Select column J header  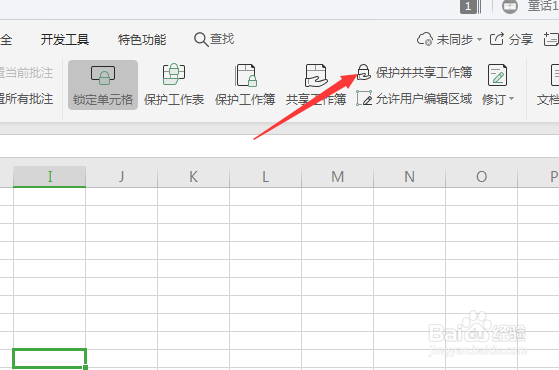coord(122,176)
